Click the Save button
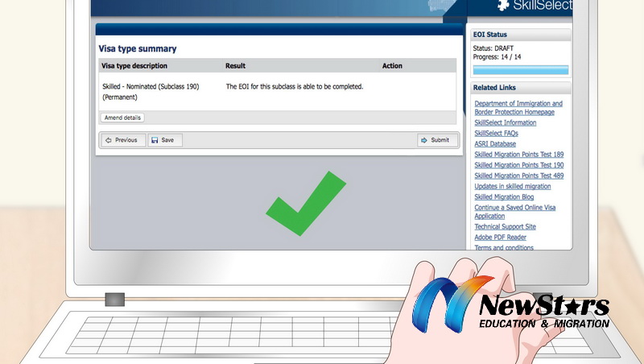Viewport: 644px width, 364px height. pyautogui.click(x=165, y=140)
